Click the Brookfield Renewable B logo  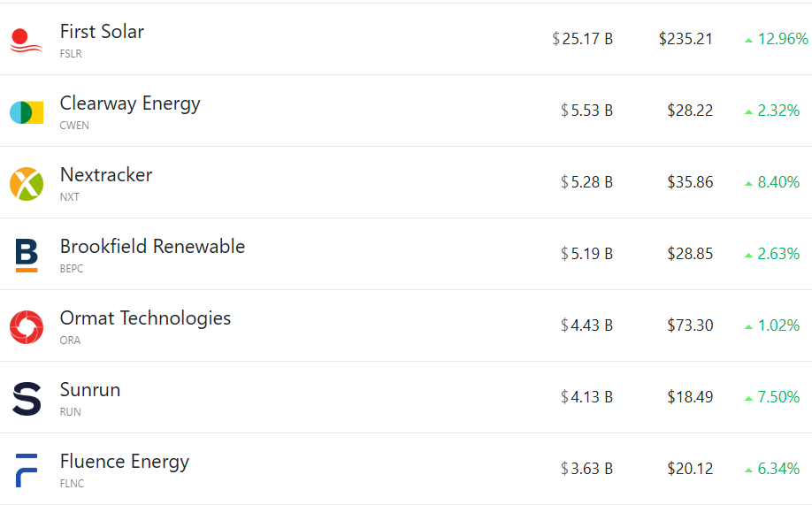27,256
